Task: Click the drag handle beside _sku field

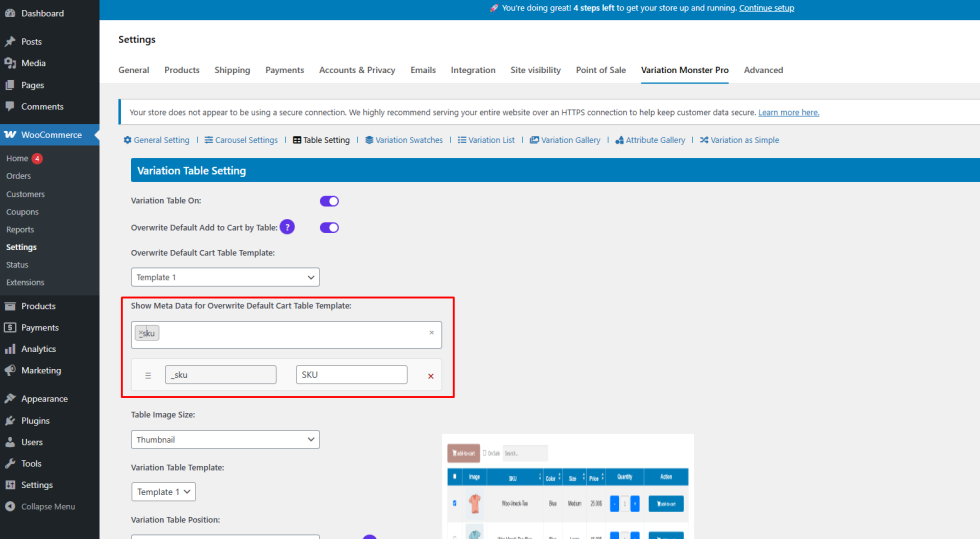Action: 148,376
